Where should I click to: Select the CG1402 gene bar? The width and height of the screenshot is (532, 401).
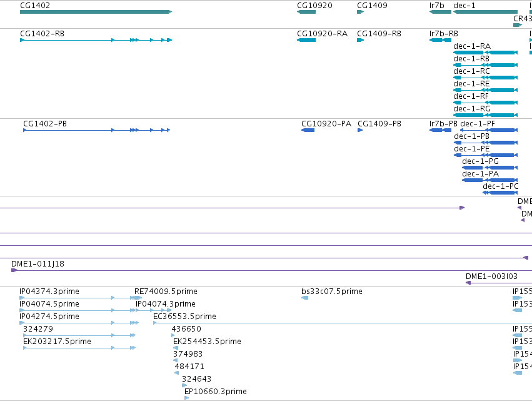[x=96, y=12]
